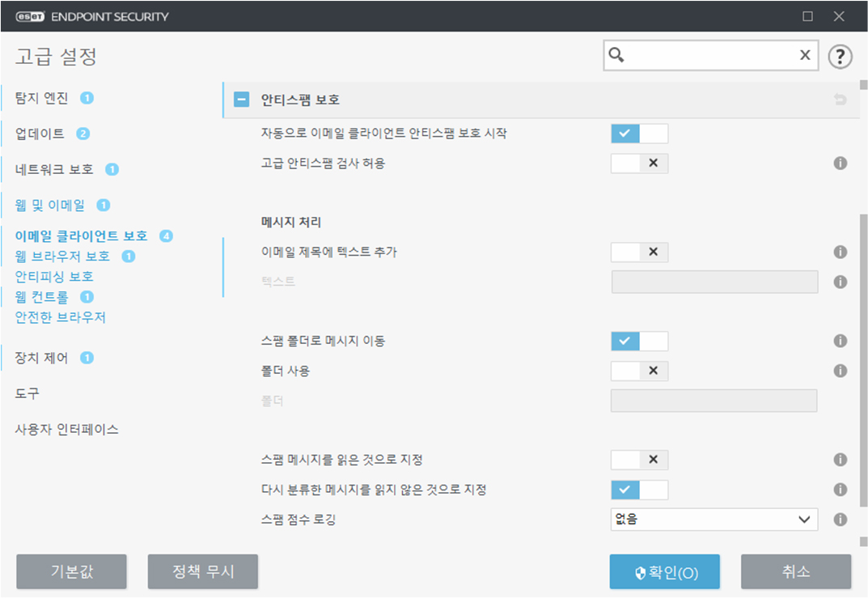
Task: Select 웹 브라우저 보호 in sidebar
Action: click(x=62, y=257)
